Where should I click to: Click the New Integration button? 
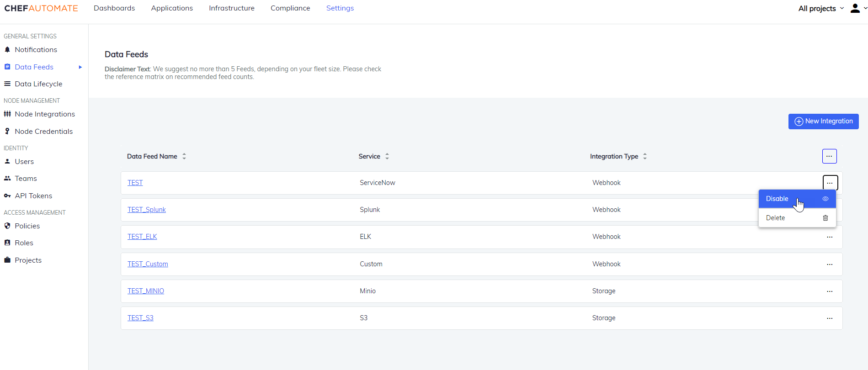point(823,122)
